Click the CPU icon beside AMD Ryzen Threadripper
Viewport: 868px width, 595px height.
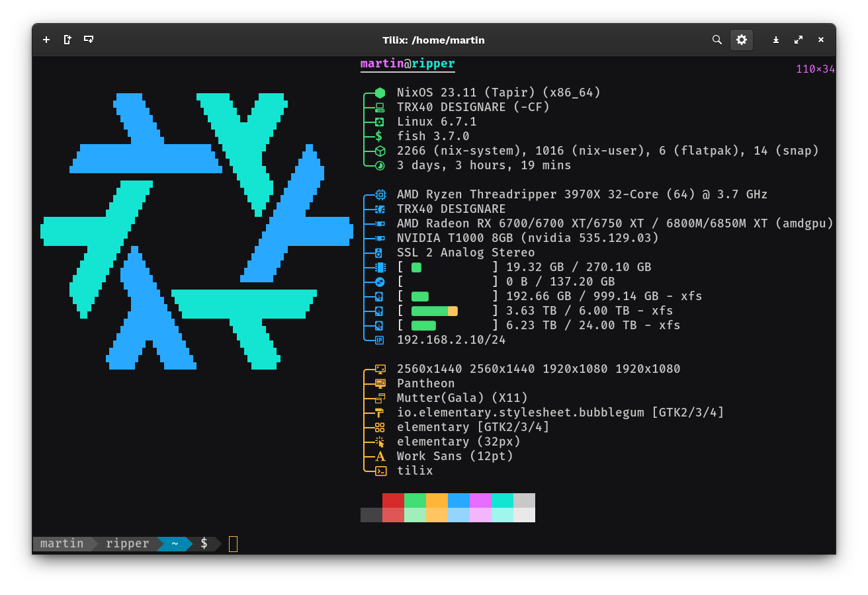pyautogui.click(x=380, y=194)
